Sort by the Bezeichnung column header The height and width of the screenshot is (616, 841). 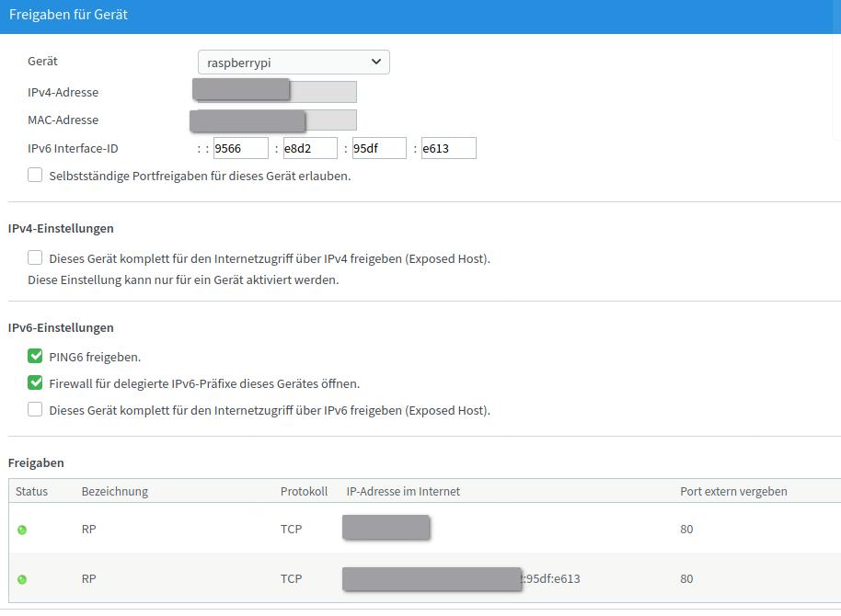point(114,491)
